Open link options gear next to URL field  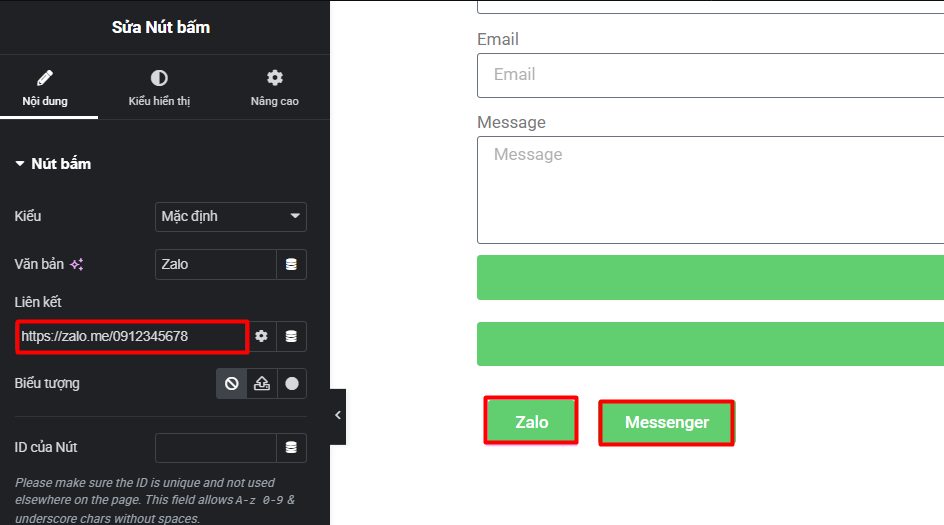click(261, 336)
